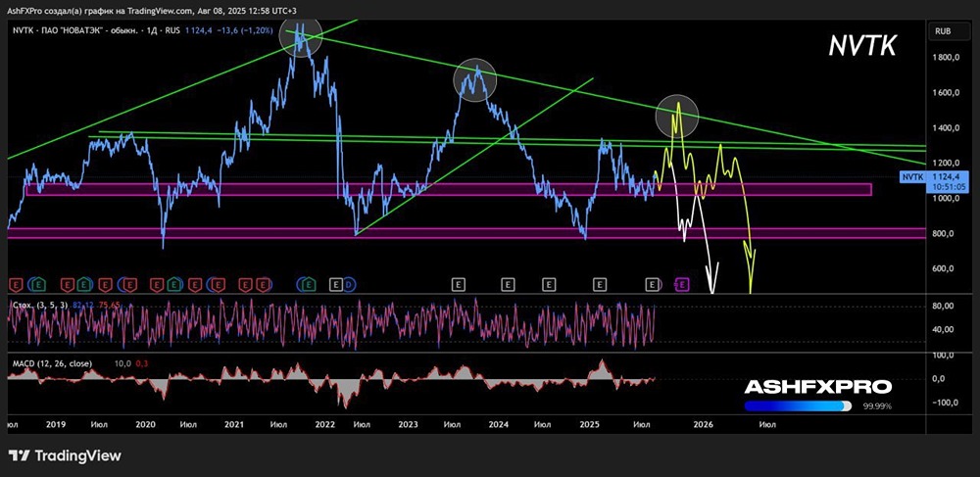This screenshot has height=477, width=980.
Task: Click the purple upcoming earnings E marker
Action: (683, 285)
